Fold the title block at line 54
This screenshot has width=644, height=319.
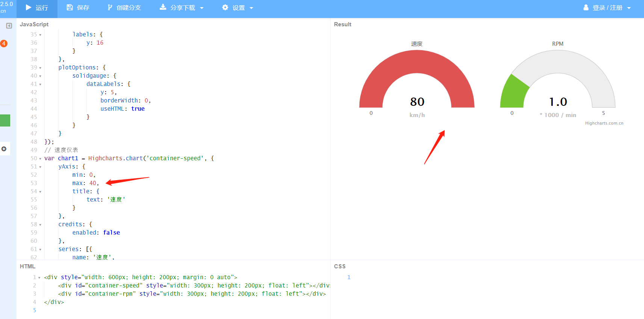[40, 192]
